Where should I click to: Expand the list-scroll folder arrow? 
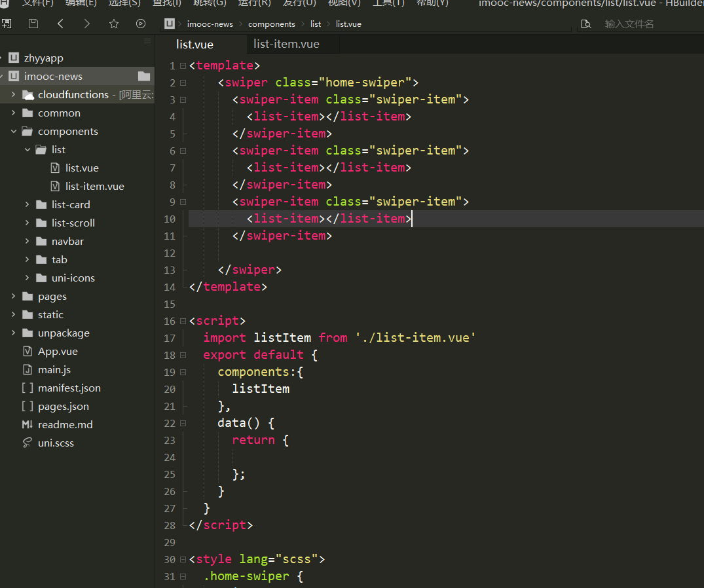(28, 223)
